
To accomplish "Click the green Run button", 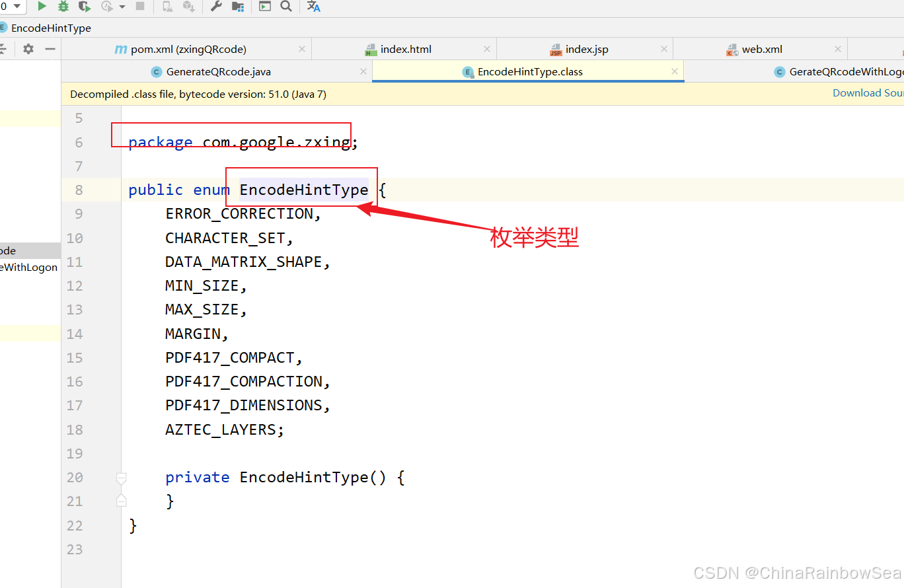I will coord(42,7).
